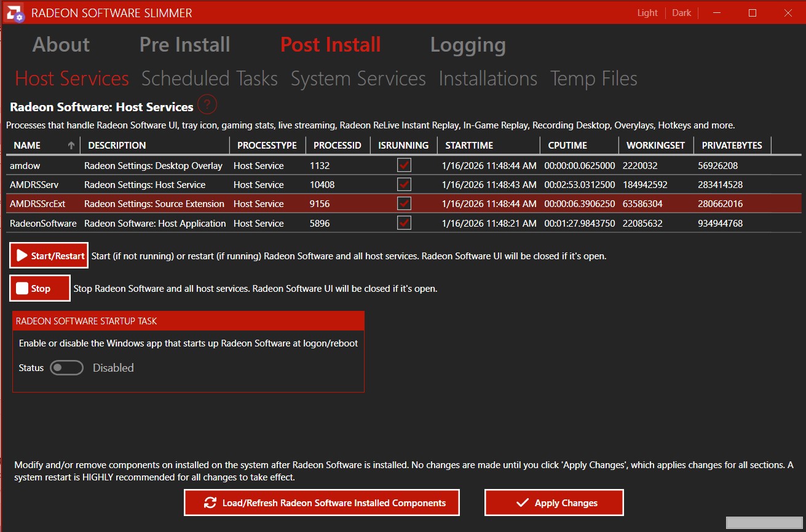Sort by the STARTTIME column header

[x=489, y=146]
